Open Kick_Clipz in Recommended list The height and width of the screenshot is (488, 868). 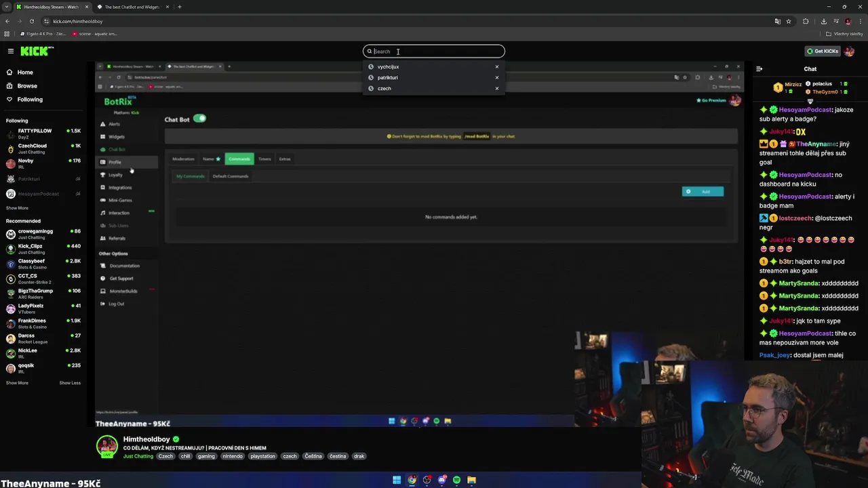(43, 249)
